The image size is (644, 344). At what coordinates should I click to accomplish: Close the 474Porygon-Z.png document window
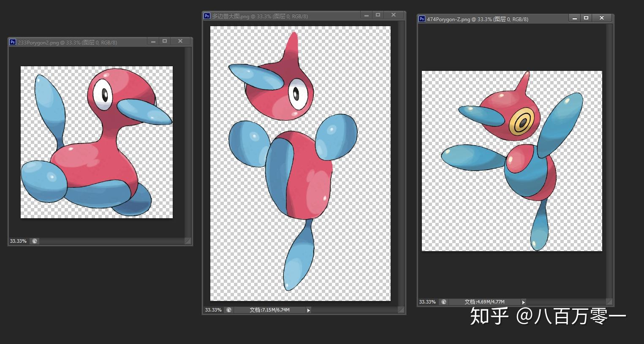[x=602, y=18]
